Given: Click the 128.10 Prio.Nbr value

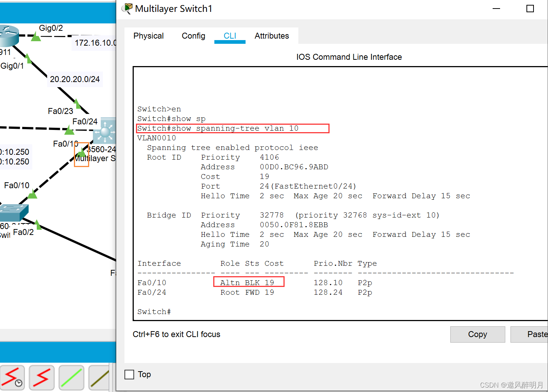Looking at the screenshot, I should pos(328,283).
